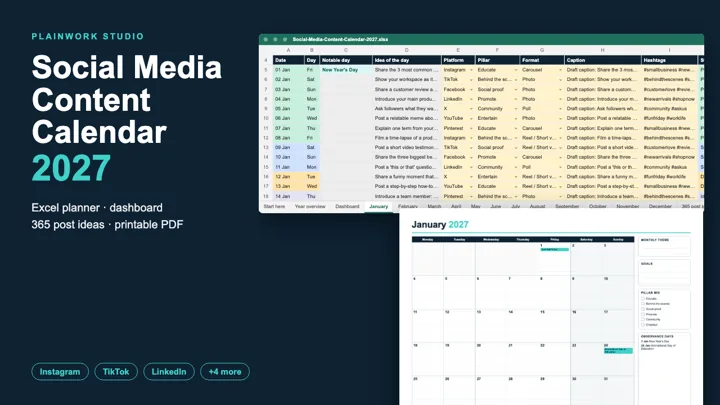This screenshot has width=720, height=405.
Task: Select the Platform header cell
Action: pyautogui.click(x=458, y=60)
